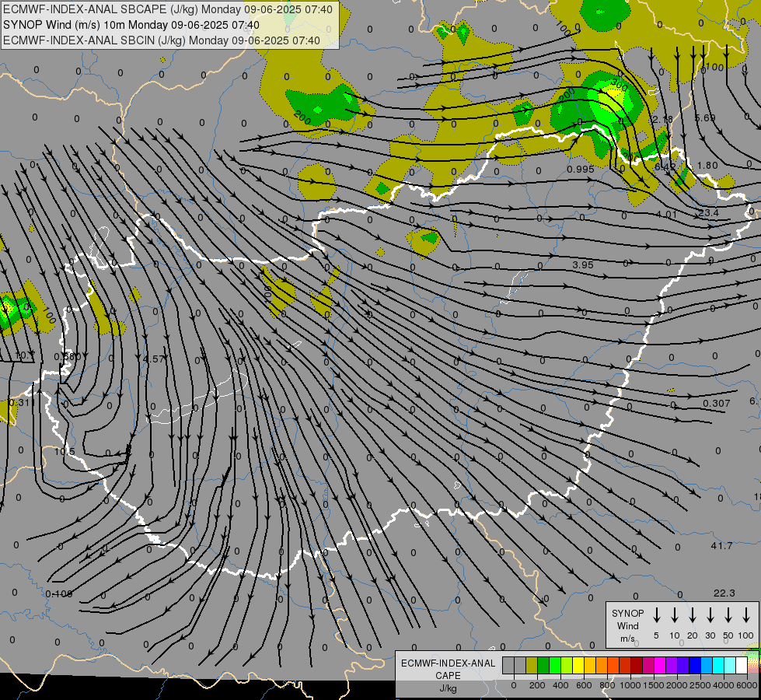Select the bright magenta swatch right of 1500
Screen dimensions: 761x700
coord(660,666)
